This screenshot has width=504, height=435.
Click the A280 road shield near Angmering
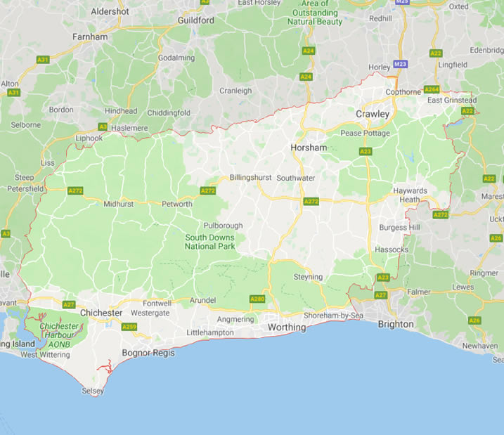click(257, 299)
